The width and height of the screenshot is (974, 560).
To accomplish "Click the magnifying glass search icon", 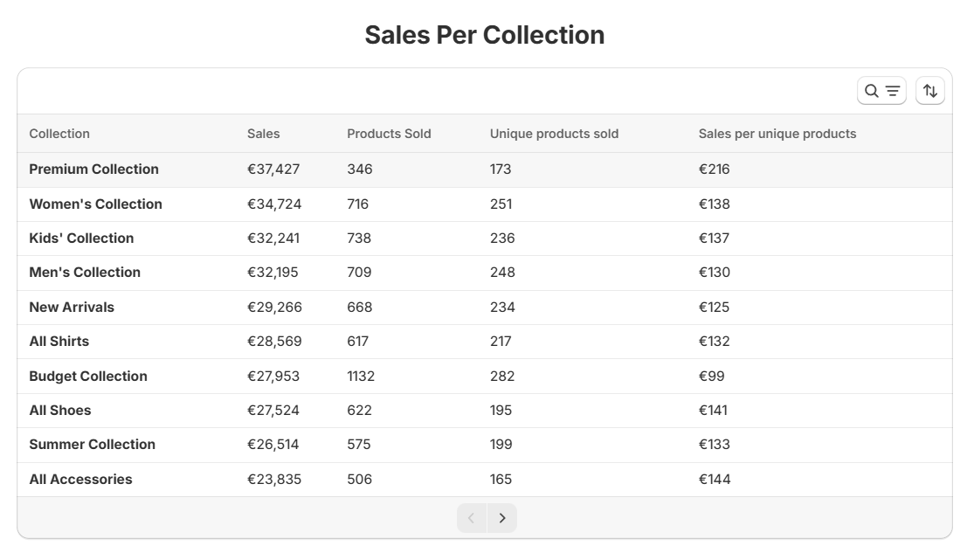I will click(x=872, y=90).
